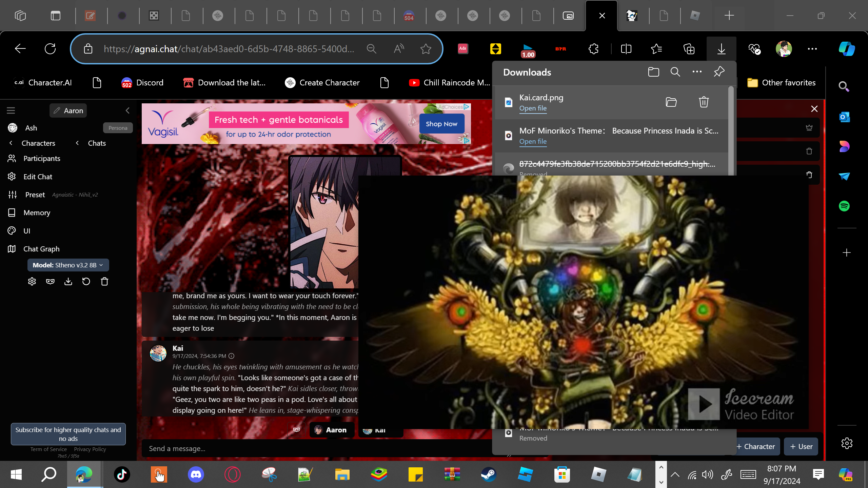Click Open file under Kai.card.png
The height and width of the screenshot is (488, 868).
533,108
